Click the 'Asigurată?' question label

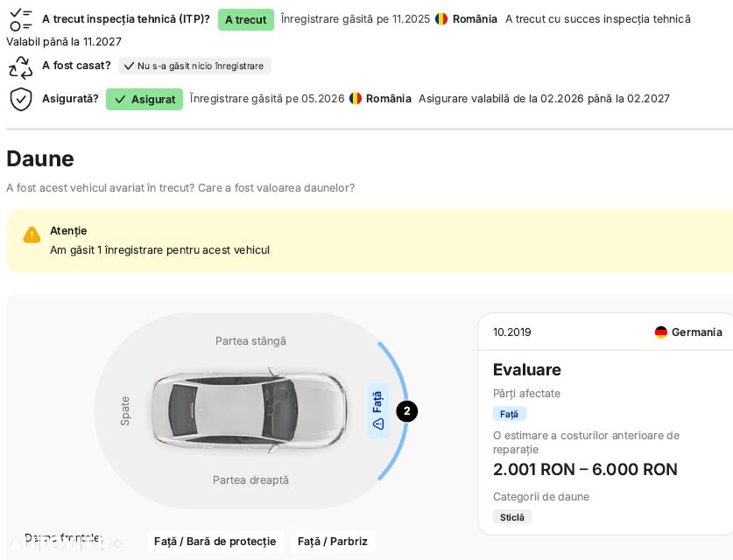70,99
